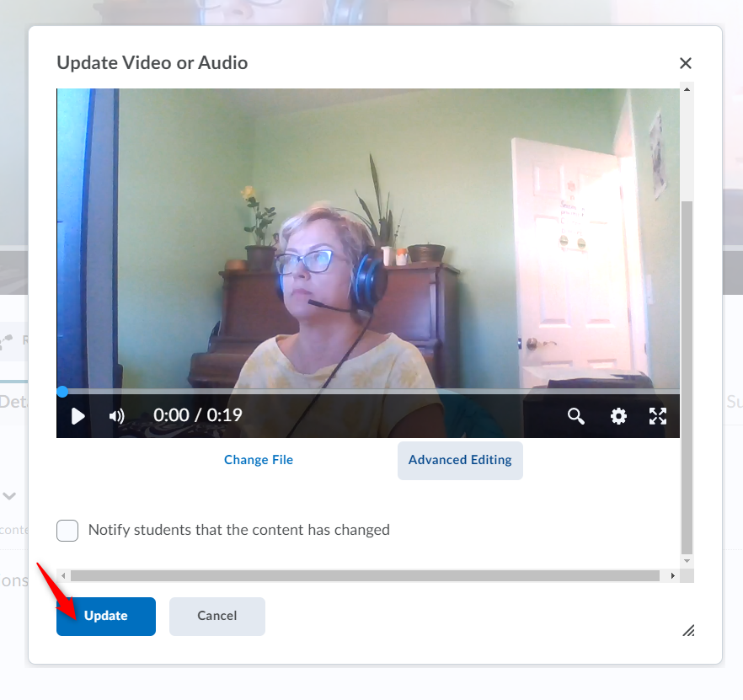Enter fullscreen mode for the video
Viewport: 743px width, 700px height.
coord(658,415)
